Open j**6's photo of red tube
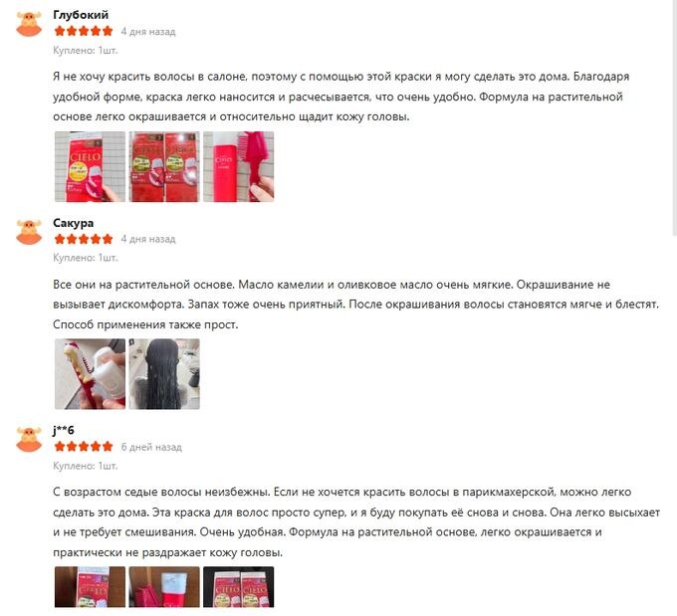This screenshot has height=616, width=677. click(x=164, y=587)
